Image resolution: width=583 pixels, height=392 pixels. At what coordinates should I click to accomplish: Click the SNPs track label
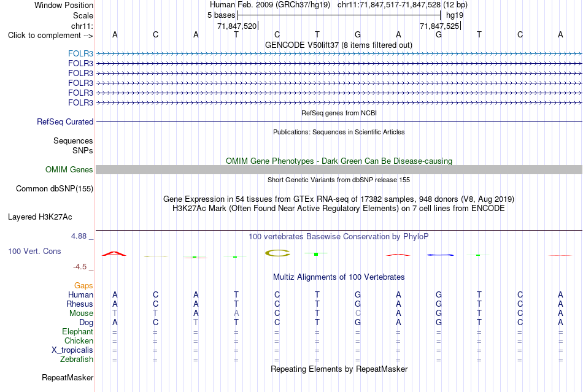[83, 150]
